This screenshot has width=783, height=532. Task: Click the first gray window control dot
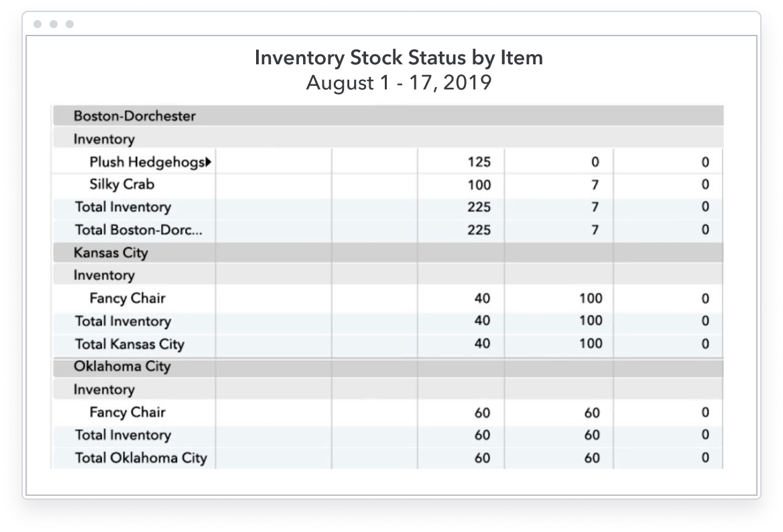click(38, 25)
